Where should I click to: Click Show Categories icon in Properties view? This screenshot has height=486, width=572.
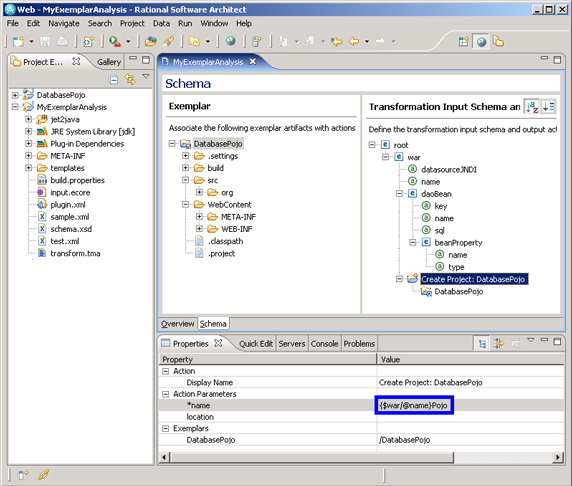482,343
